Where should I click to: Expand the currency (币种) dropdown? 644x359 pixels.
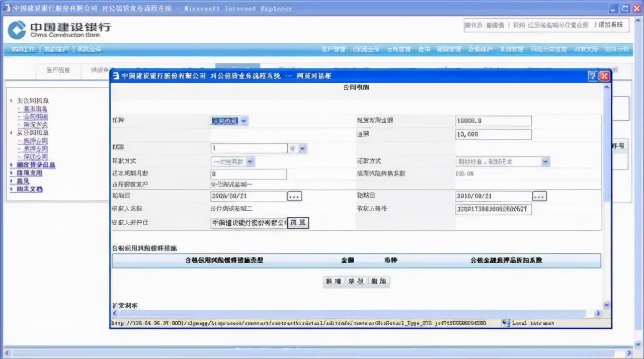[244, 121]
